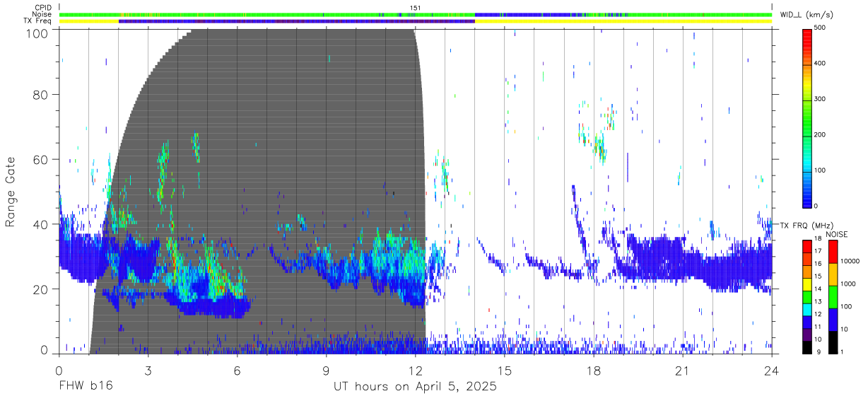Pick the blue segment of the NOISE colorbar
The height and width of the screenshot is (401, 868).
(833, 319)
